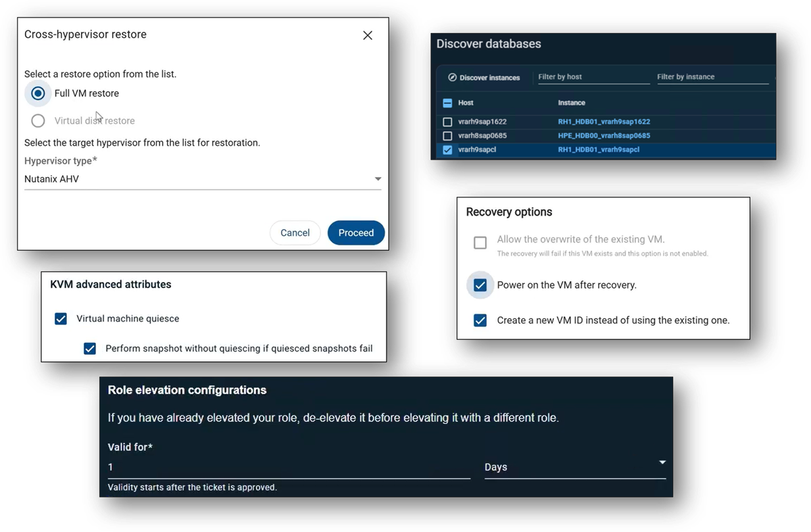Toggle Virtual machine quiesce checkbox
The width and height of the screenshot is (811, 532).
(x=61, y=318)
